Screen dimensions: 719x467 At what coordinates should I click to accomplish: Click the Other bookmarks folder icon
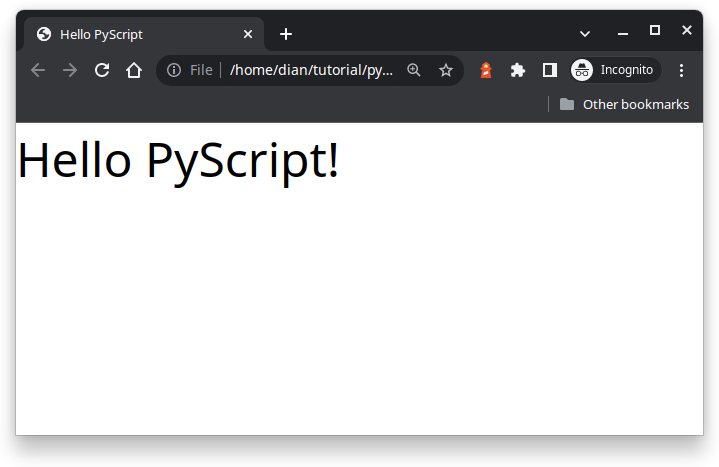[567, 104]
